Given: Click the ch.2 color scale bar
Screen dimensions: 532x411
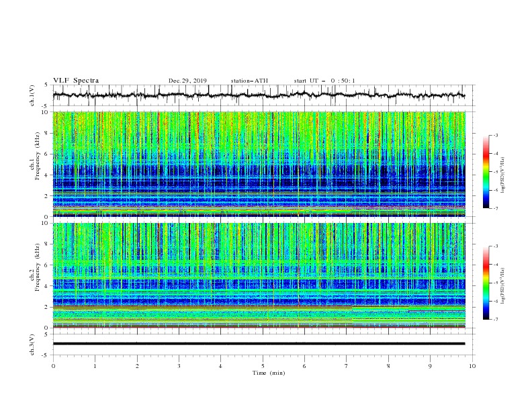Looking at the screenshot, I should point(486,283).
